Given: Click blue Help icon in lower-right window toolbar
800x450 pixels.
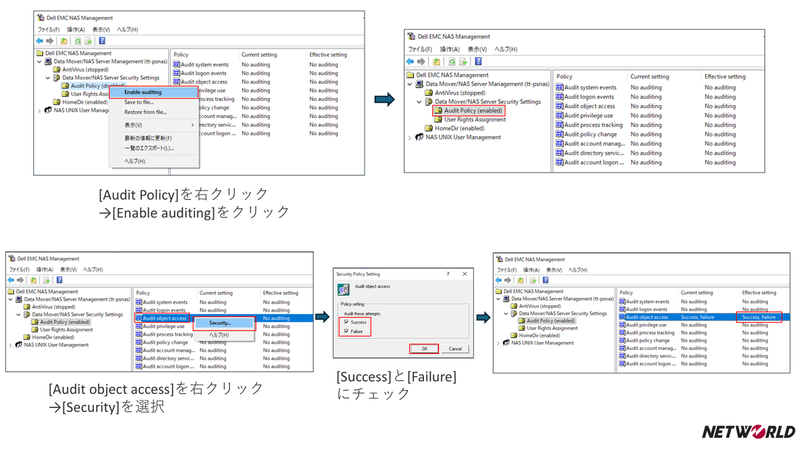Looking at the screenshot, I should tap(545, 280).
